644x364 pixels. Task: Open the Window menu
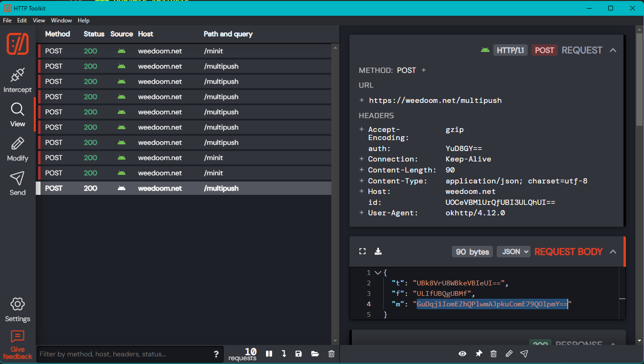click(61, 20)
